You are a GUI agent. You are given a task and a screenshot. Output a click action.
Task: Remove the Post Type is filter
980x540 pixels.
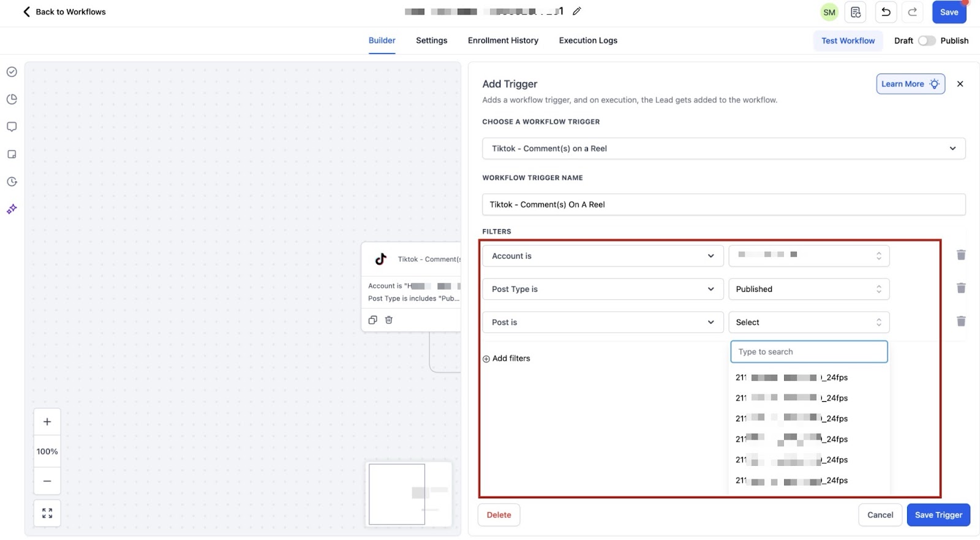click(x=961, y=288)
